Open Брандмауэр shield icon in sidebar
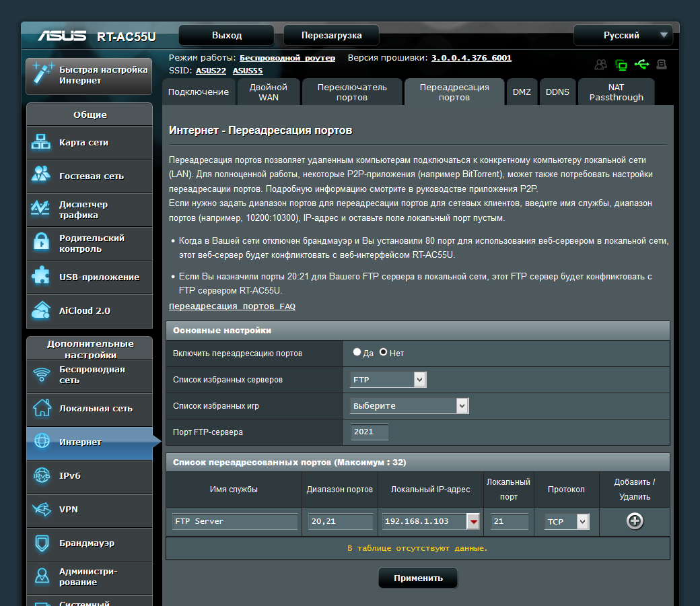 pos(42,543)
